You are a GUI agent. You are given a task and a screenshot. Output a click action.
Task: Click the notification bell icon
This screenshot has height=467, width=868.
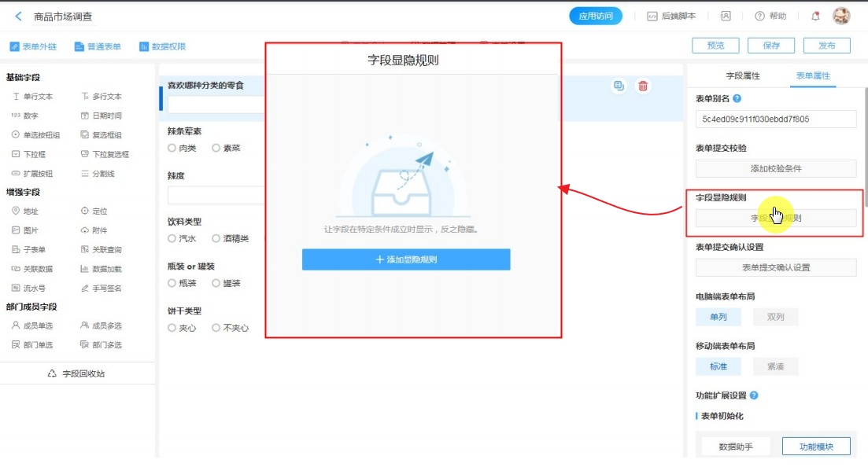[x=815, y=17]
